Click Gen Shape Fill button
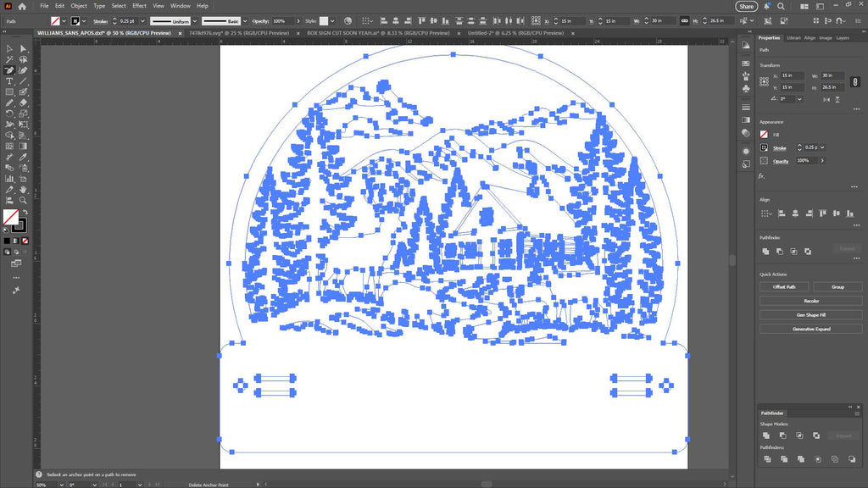Screen dimensions: 868x488 point(811,315)
